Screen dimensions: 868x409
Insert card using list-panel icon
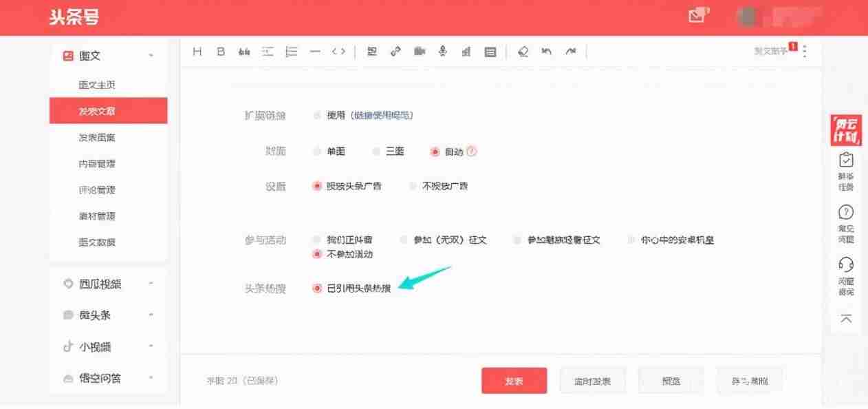(x=490, y=52)
